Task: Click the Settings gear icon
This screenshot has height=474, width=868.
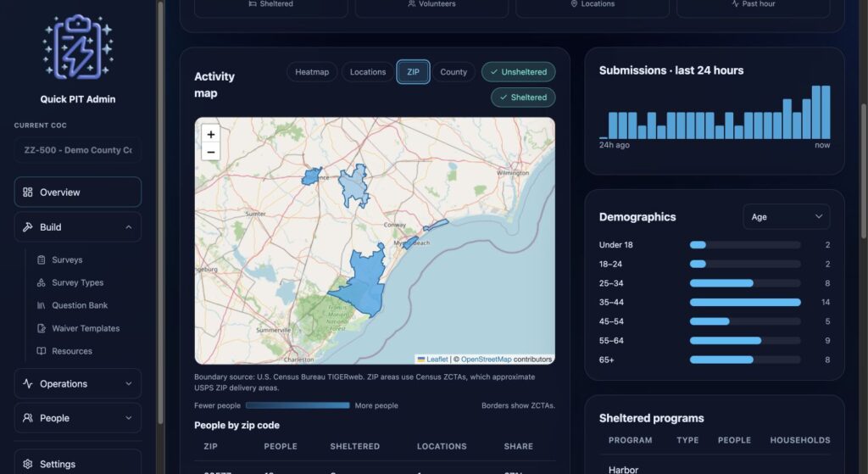Action: click(x=28, y=464)
